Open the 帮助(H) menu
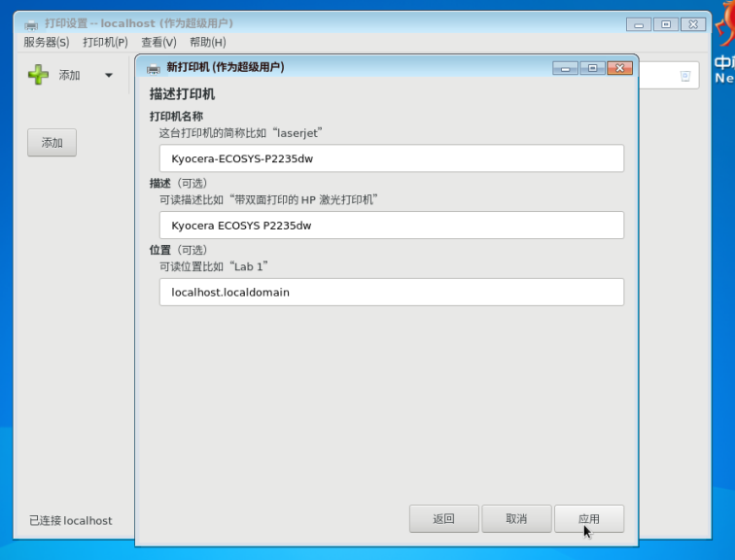735x560 pixels. point(207,42)
